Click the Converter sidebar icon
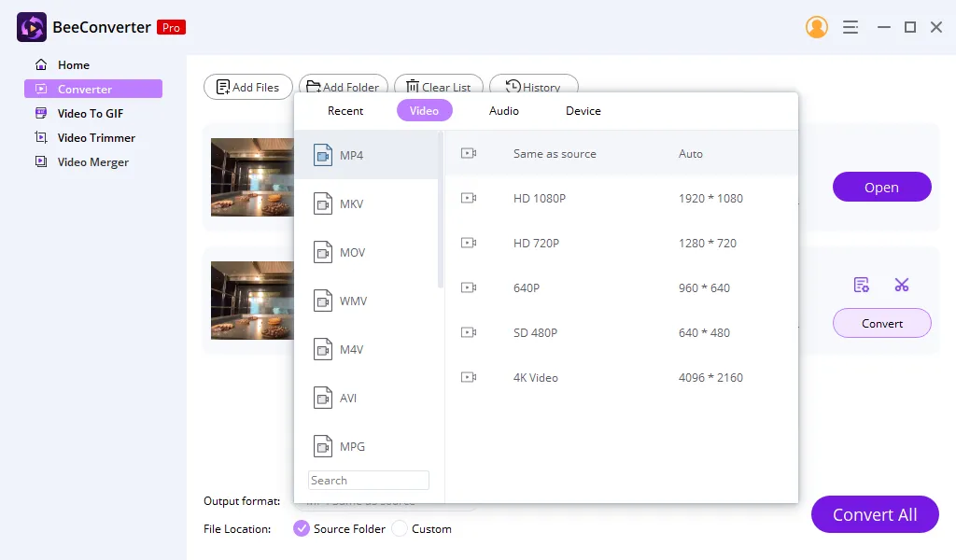This screenshot has height=560, width=956. click(x=41, y=89)
